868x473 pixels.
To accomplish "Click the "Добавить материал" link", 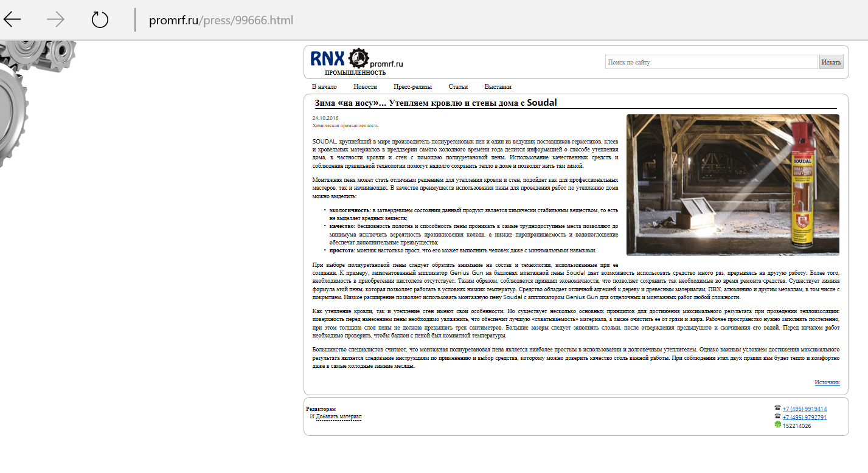I will pyautogui.click(x=339, y=416).
